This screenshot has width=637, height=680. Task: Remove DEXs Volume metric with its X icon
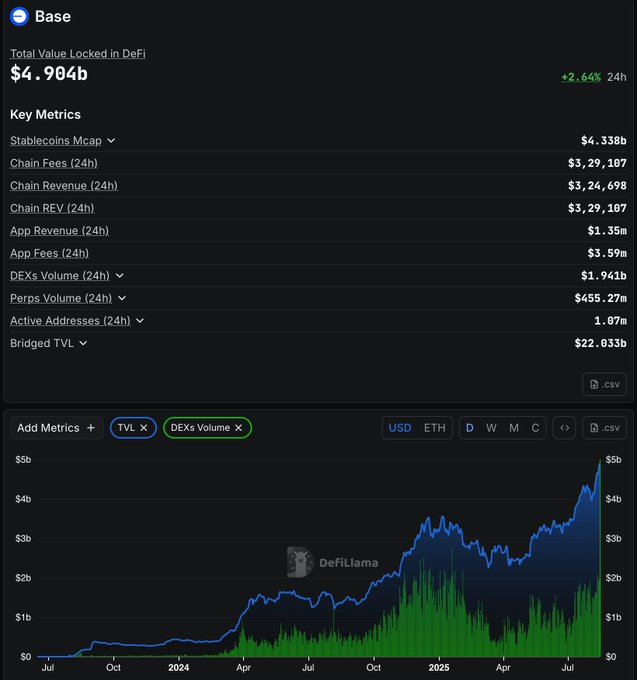pyautogui.click(x=238, y=428)
